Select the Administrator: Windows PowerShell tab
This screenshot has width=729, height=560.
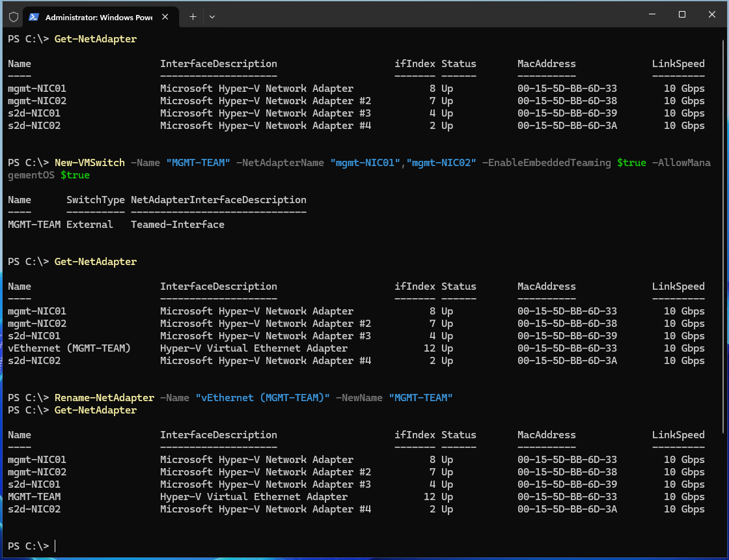[x=99, y=17]
